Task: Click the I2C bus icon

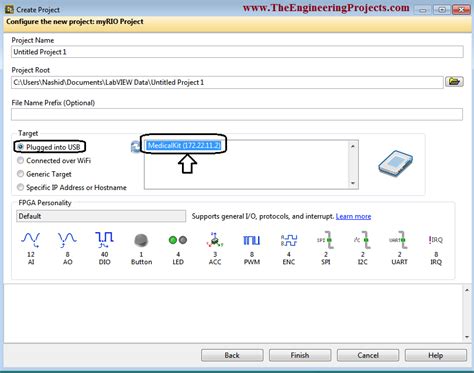Action: coord(362,240)
